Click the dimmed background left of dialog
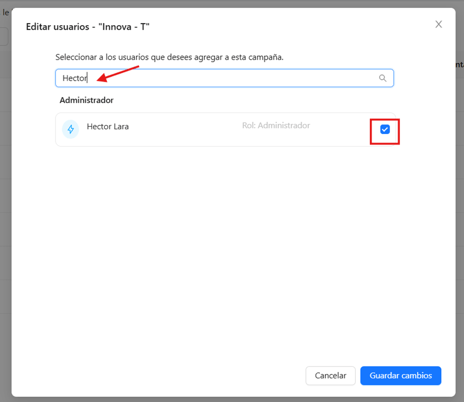 [x=5, y=200]
